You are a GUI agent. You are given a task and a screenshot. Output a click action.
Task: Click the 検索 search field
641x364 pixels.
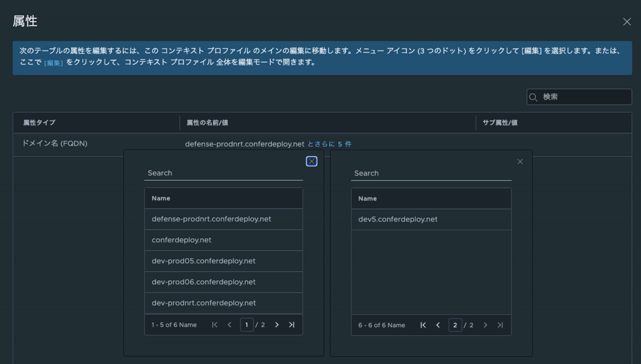583,97
